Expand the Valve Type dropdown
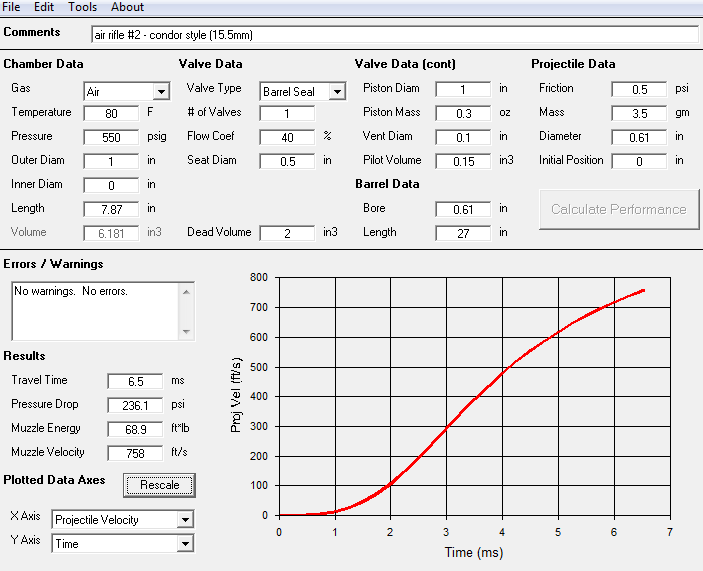 coord(337,91)
